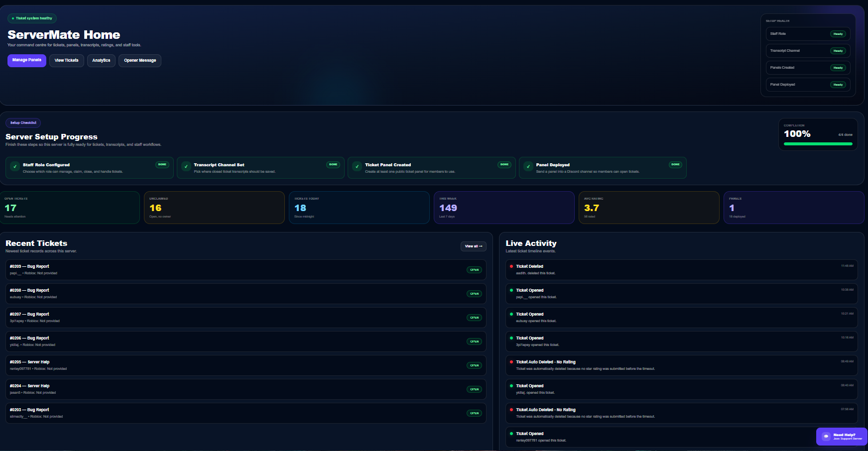Viewport: 868px width, 451px height.
Task: Click the Ticket system healthy status pill
Action: 32,18
